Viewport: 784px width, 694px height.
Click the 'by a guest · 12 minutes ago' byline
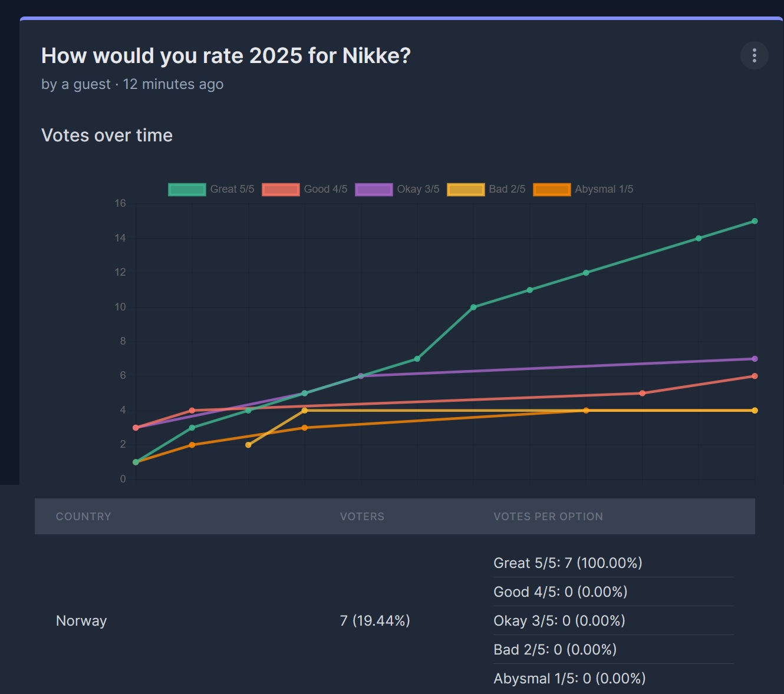coord(132,84)
